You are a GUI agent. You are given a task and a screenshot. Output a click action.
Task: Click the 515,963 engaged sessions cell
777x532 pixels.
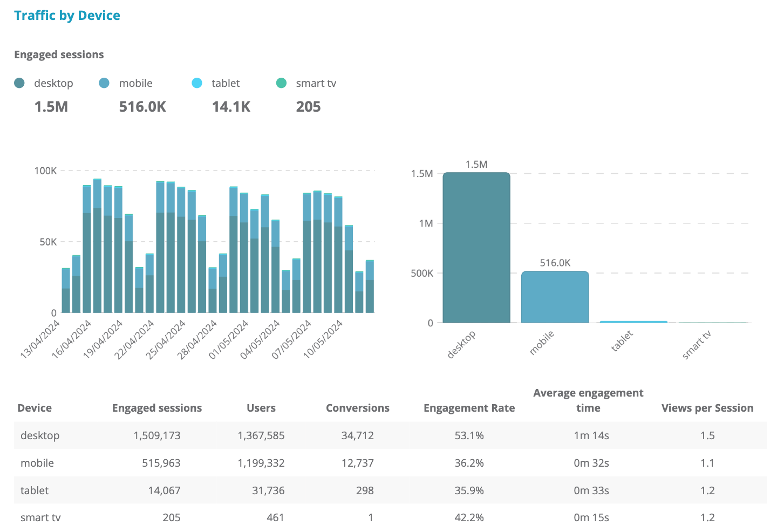[x=161, y=463]
